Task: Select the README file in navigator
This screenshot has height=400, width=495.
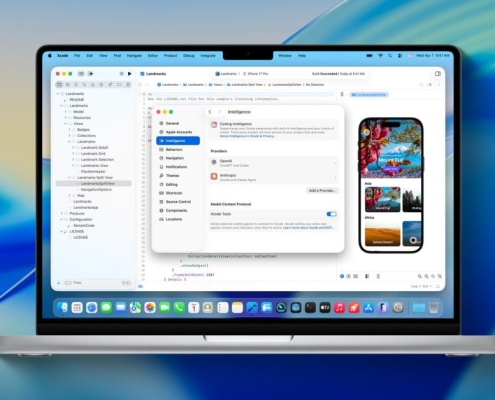Action: 77,100
